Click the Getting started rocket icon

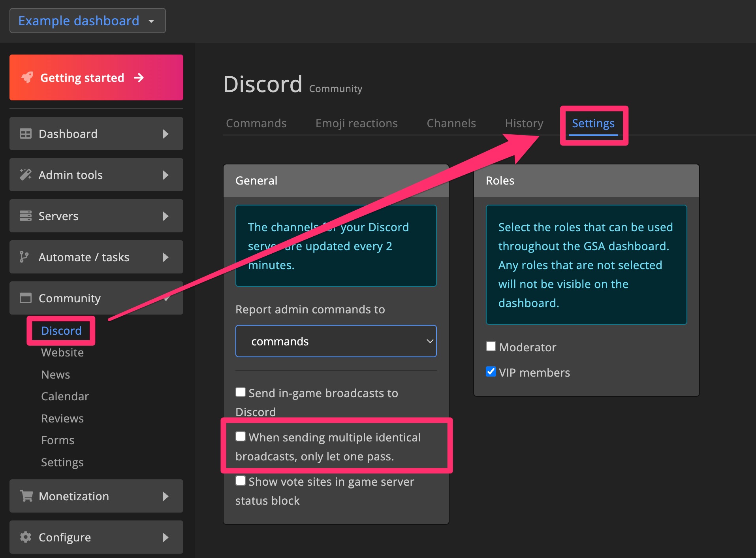27,77
